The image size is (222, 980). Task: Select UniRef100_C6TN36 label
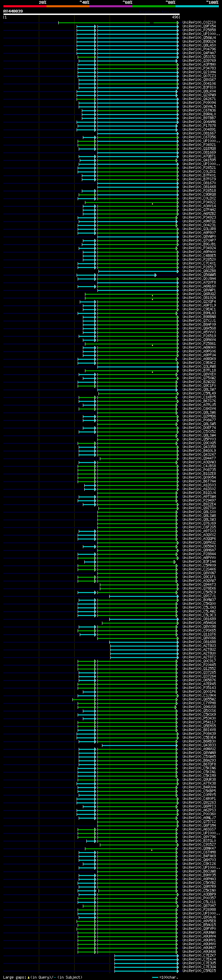pyautogui.click(x=199, y=110)
